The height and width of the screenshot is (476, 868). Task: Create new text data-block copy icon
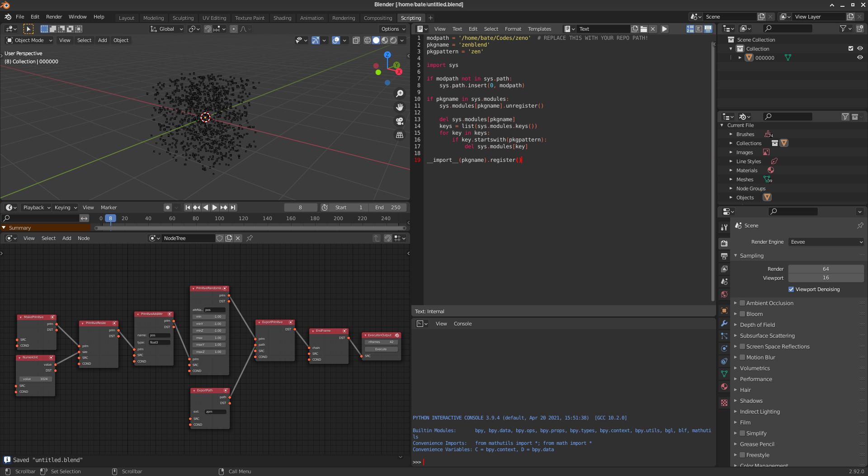pyautogui.click(x=635, y=29)
